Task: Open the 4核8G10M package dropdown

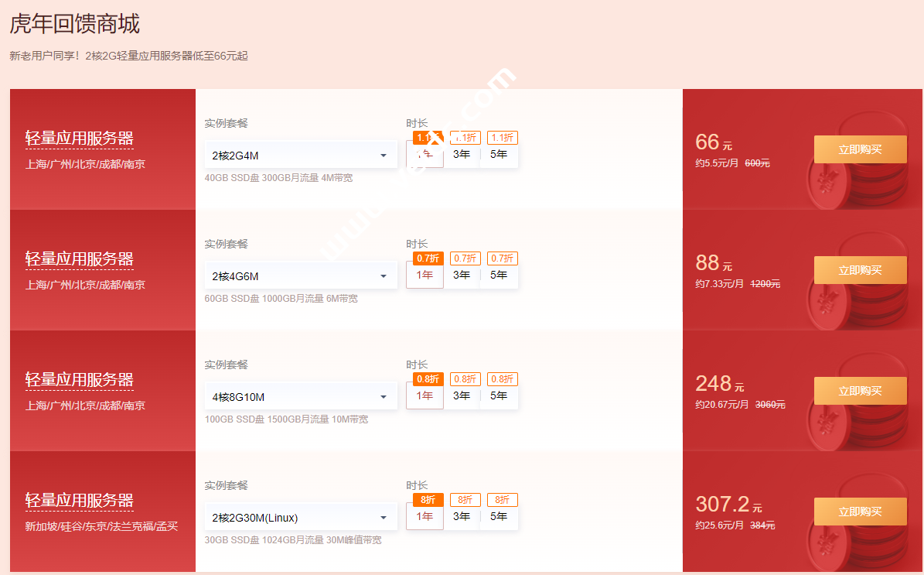Action: (x=301, y=397)
